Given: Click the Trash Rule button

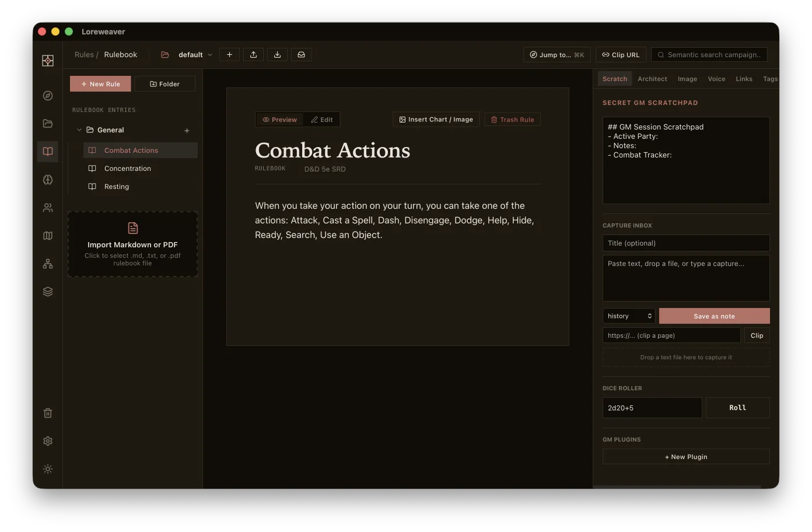Looking at the screenshot, I should point(512,120).
